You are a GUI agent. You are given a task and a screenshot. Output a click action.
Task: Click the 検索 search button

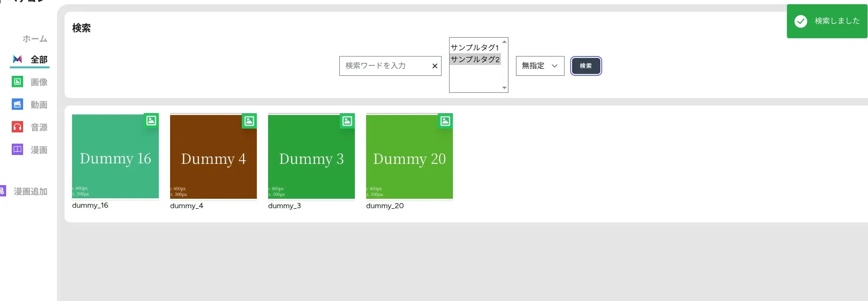click(586, 66)
